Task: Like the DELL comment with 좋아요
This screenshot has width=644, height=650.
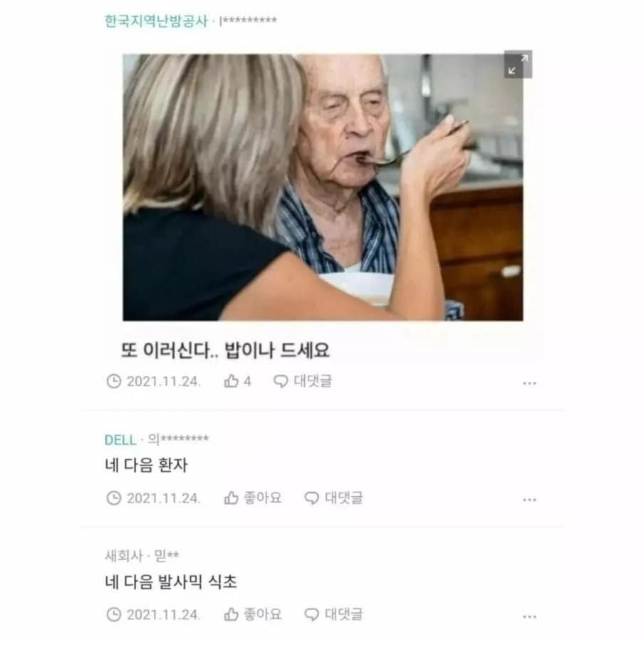Action: click(x=253, y=498)
